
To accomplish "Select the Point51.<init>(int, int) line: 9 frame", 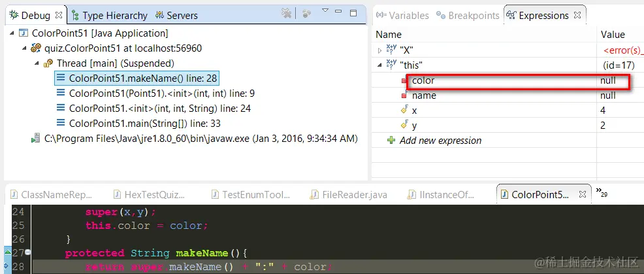I will point(162,94).
